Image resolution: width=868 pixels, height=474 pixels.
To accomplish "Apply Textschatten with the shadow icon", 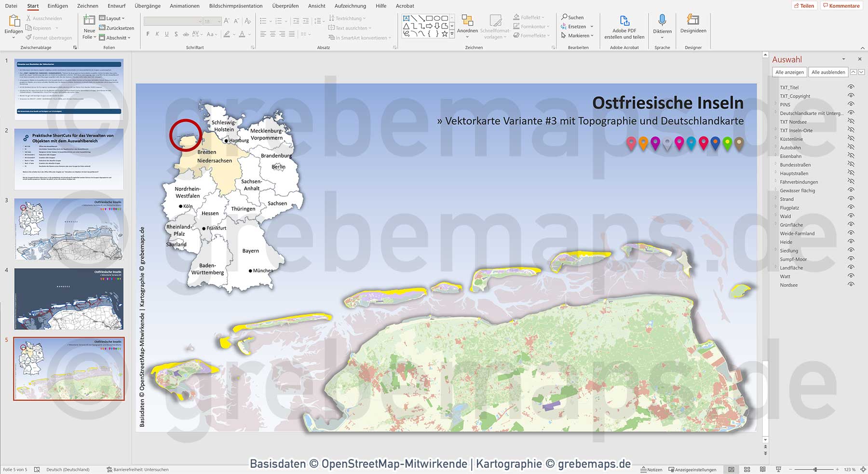I will tap(176, 34).
